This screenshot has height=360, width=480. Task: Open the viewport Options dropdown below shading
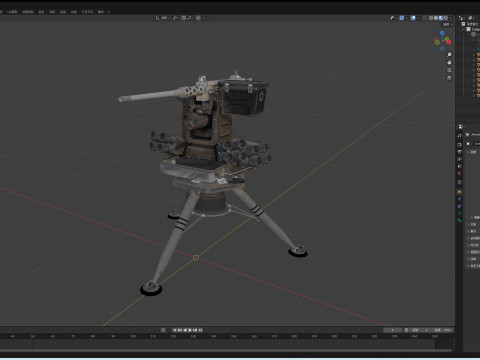click(x=447, y=25)
